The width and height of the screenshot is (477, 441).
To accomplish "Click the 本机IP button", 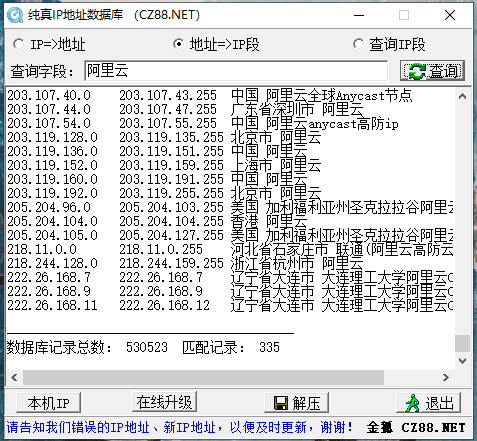I will pos(49,403).
